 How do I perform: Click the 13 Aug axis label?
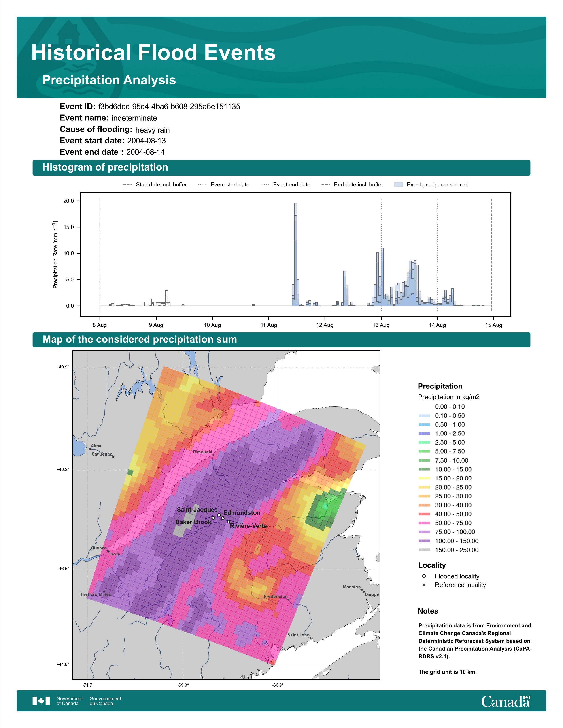381,325
